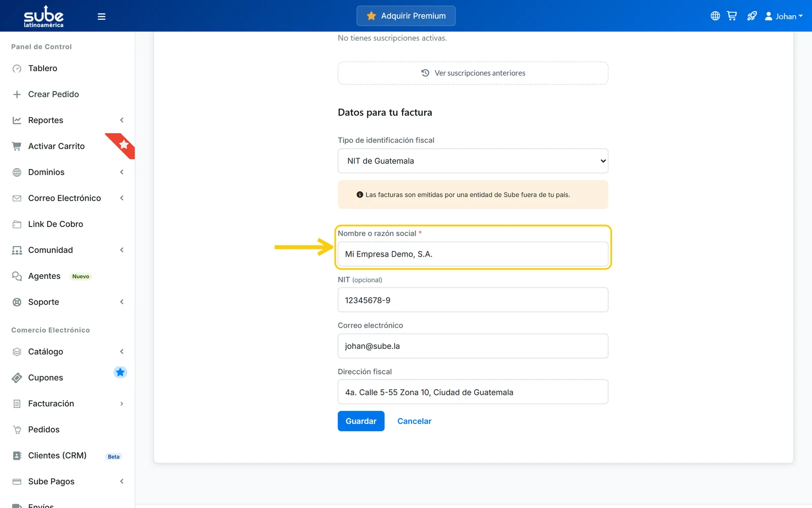This screenshot has height=508, width=812.
Task: Open the globe language icon in header
Action: (x=715, y=16)
